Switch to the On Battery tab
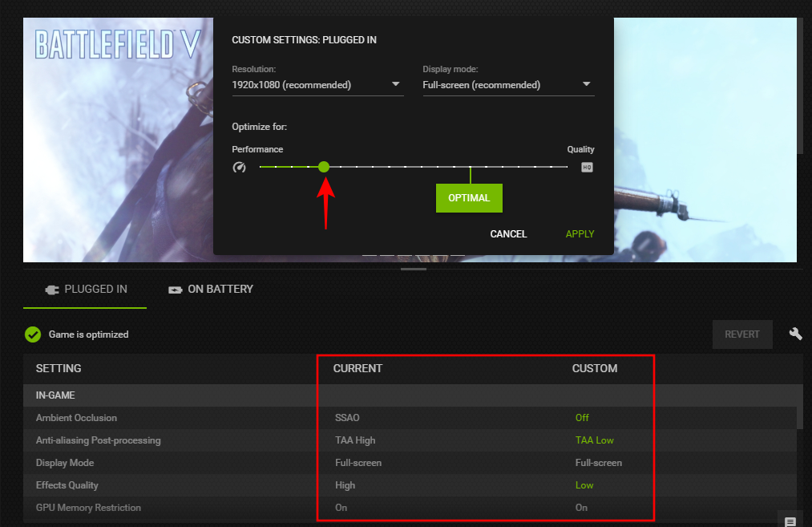812x527 pixels. [x=211, y=290]
